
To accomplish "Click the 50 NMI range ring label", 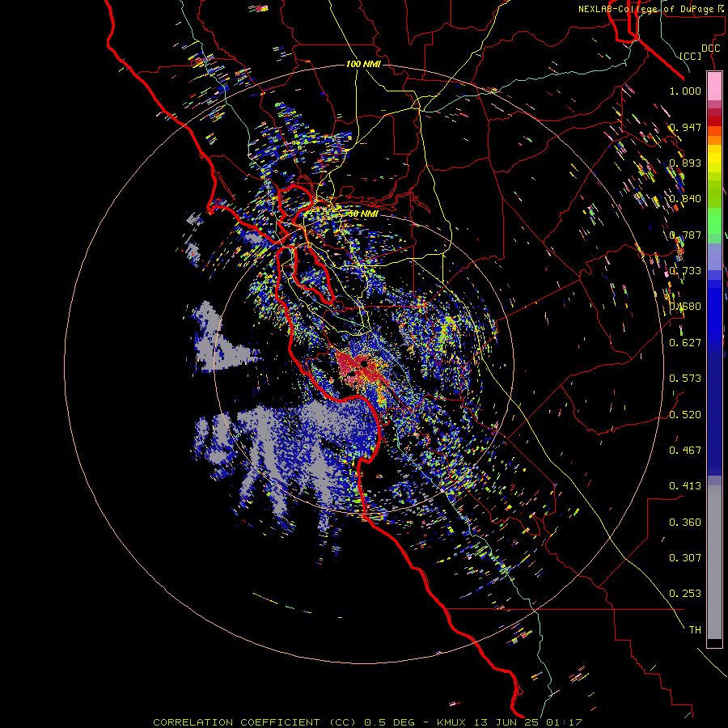I will coord(362,214).
